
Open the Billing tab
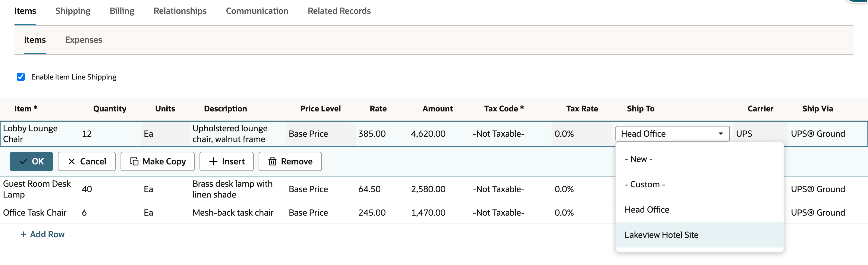tap(122, 11)
